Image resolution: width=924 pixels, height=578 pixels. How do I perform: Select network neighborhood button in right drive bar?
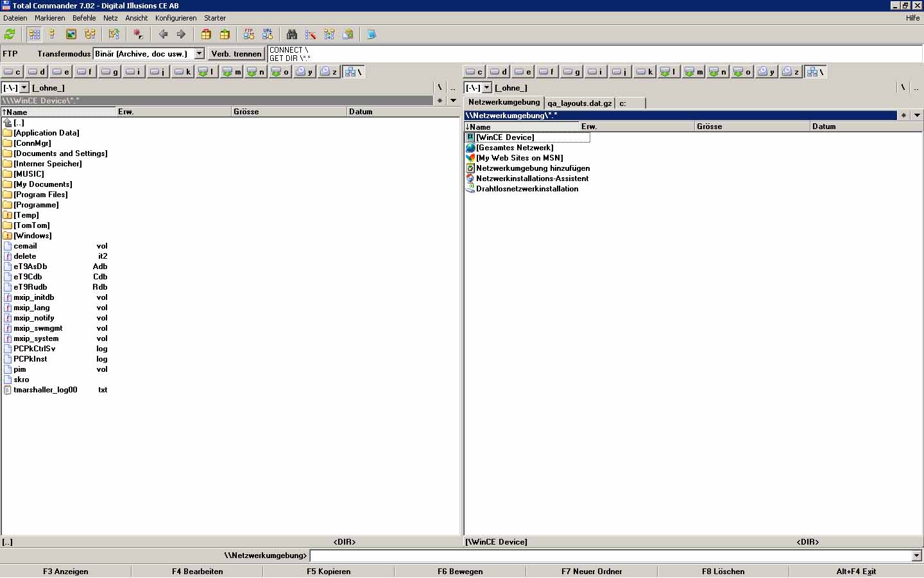[816, 71]
